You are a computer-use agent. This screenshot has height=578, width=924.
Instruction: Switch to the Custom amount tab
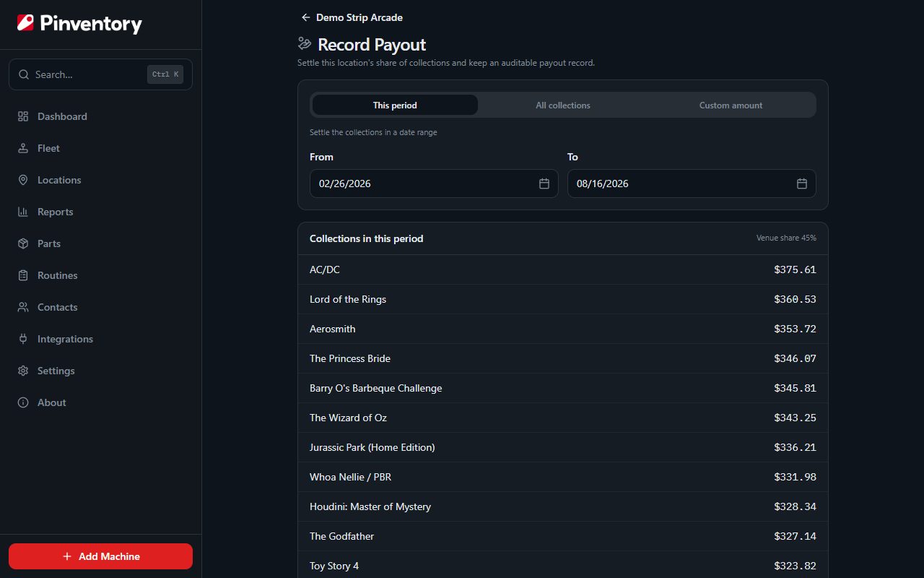(x=731, y=105)
